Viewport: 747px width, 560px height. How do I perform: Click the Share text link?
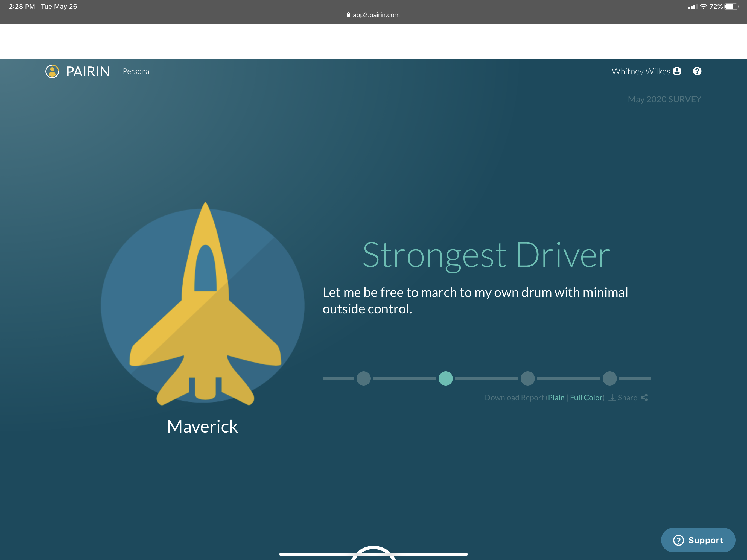click(628, 398)
